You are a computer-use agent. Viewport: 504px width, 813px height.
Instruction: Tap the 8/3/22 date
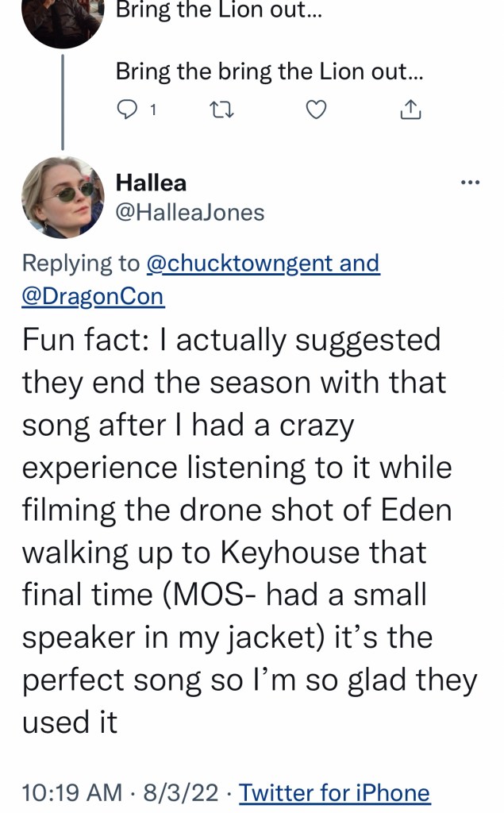[181, 792]
